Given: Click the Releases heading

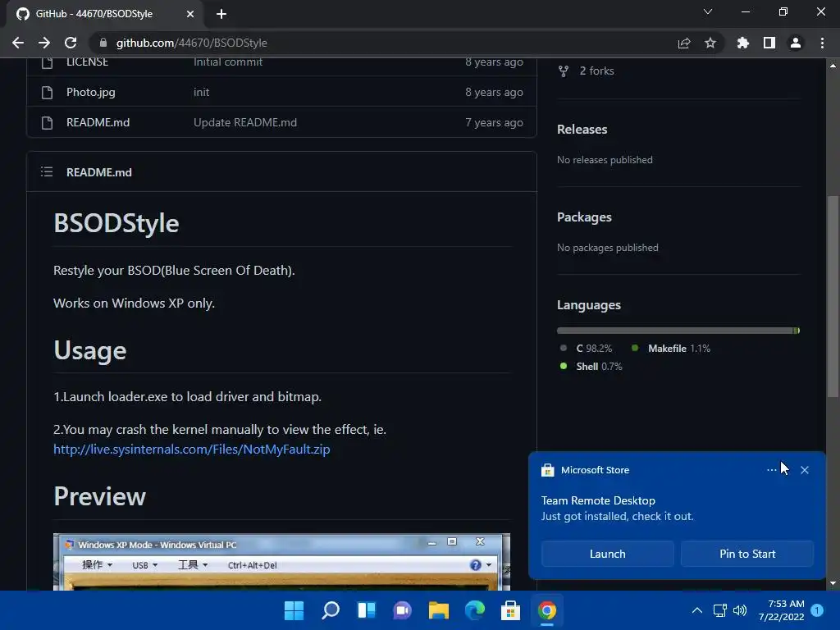Looking at the screenshot, I should click(582, 129).
